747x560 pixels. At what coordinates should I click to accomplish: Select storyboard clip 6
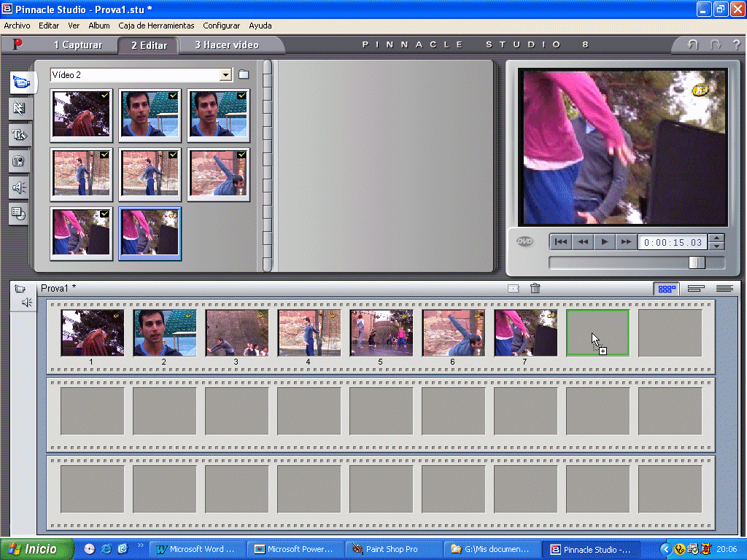click(x=454, y=332)
